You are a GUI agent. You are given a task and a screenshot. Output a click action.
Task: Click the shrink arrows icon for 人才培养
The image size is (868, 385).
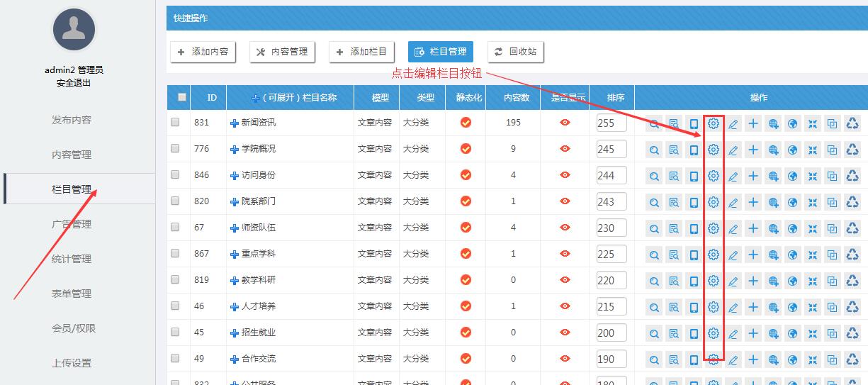pyautogui.click(x=813, y=307)
